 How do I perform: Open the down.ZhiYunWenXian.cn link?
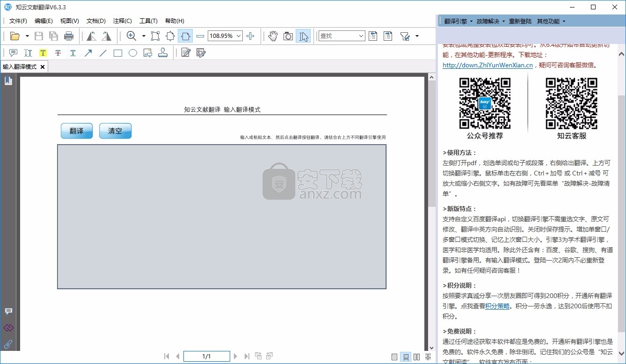[488, 65]
